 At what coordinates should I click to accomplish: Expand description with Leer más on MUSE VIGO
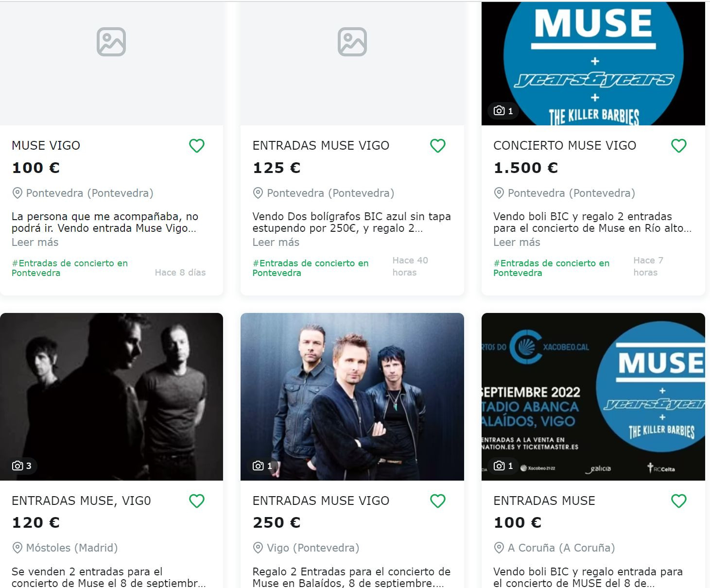click(35, 242)
